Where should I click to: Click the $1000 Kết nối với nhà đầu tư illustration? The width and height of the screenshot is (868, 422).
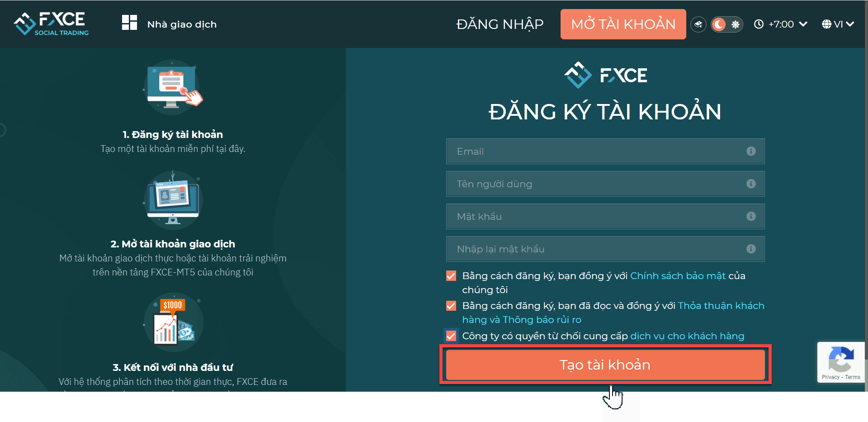tap(173, 322)
